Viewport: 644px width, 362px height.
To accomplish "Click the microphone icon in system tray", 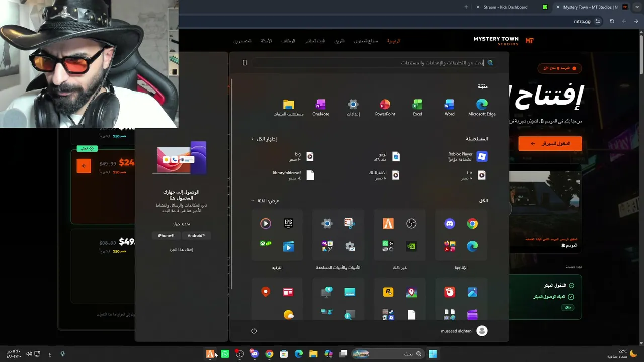I will 62,354.
